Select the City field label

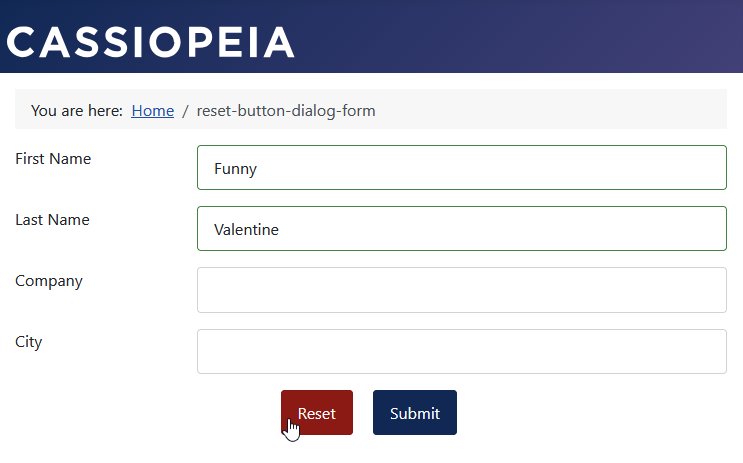pyautogui.click(x=28, y=342)
